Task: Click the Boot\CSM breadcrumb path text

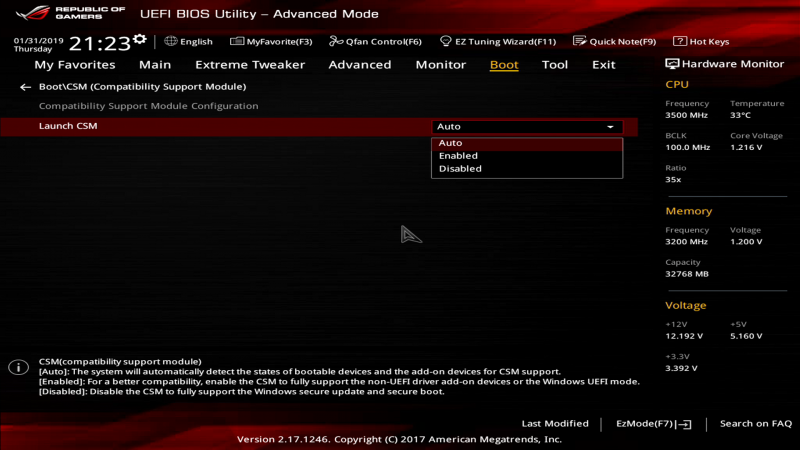Action: point(142,87)
